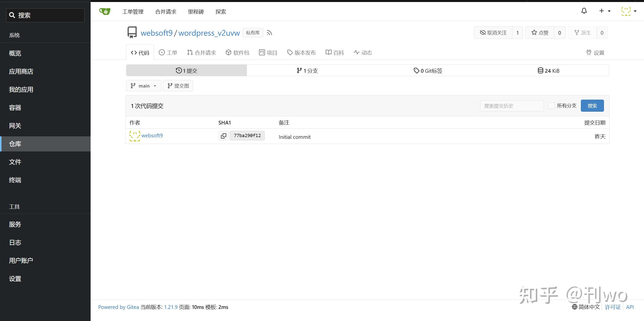Click the Gitea logo in the top bar
Viewport: 644px width, 321px height.
tap(104, 11)
